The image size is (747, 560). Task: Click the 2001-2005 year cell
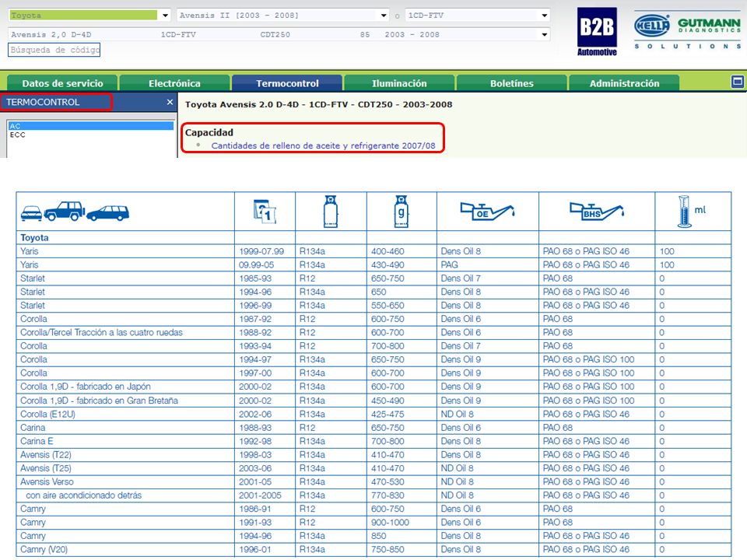(260, 495)
